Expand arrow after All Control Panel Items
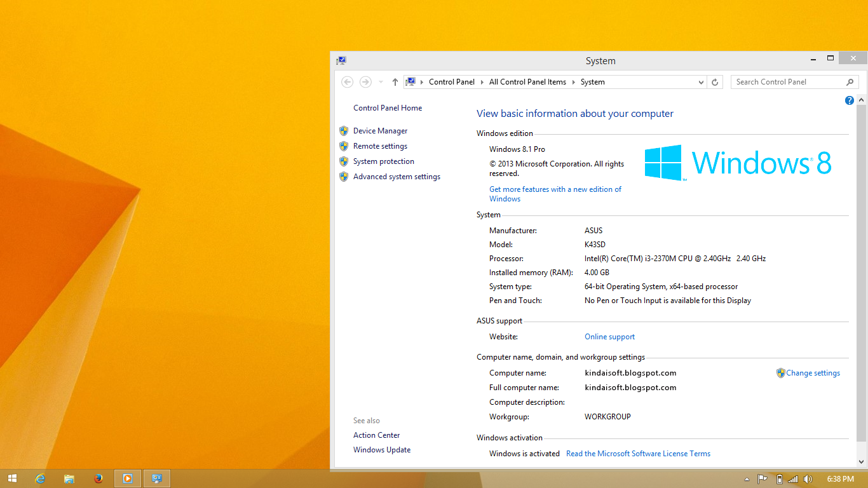The image size is (868, 488). 573,82
